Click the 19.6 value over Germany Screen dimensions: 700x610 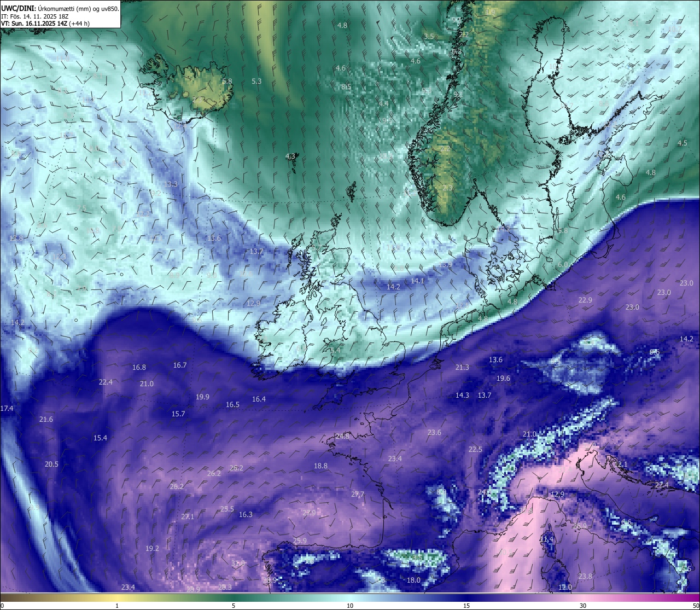click(x=503, y=378)
